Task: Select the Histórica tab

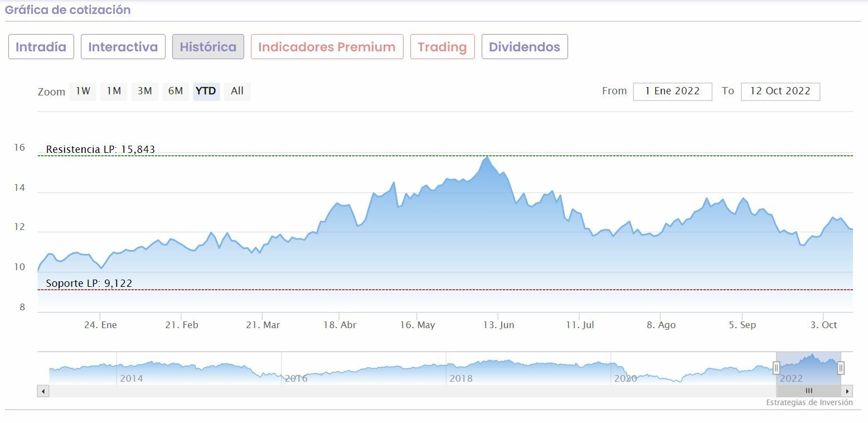Action: click(208, 47)
